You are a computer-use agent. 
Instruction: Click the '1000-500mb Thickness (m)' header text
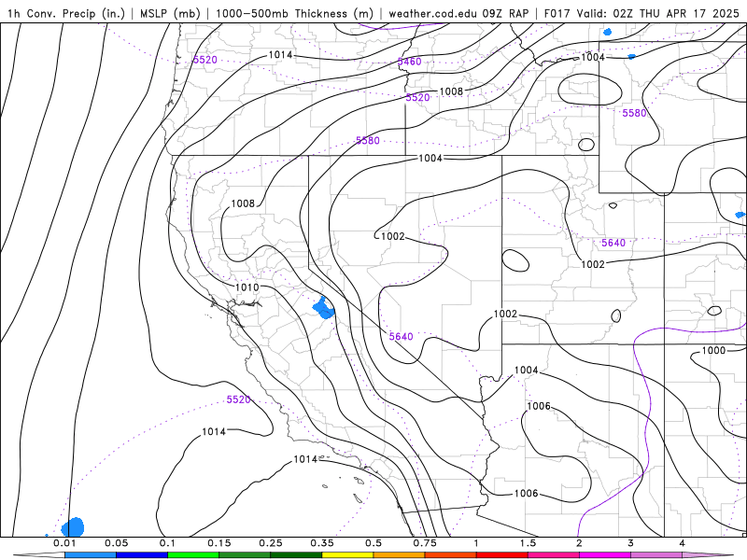pyautogui.click(x=294, y=13)
